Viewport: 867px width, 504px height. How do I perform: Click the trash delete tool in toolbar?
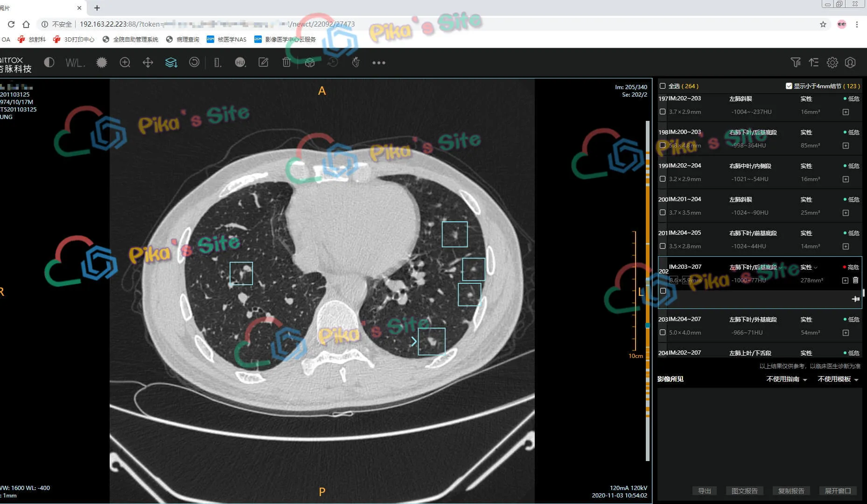pyautogui.click(x=287, y=63)
